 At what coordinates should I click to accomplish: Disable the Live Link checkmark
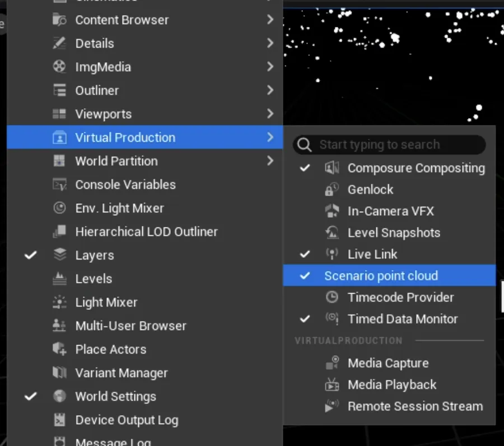coord(305,254)
